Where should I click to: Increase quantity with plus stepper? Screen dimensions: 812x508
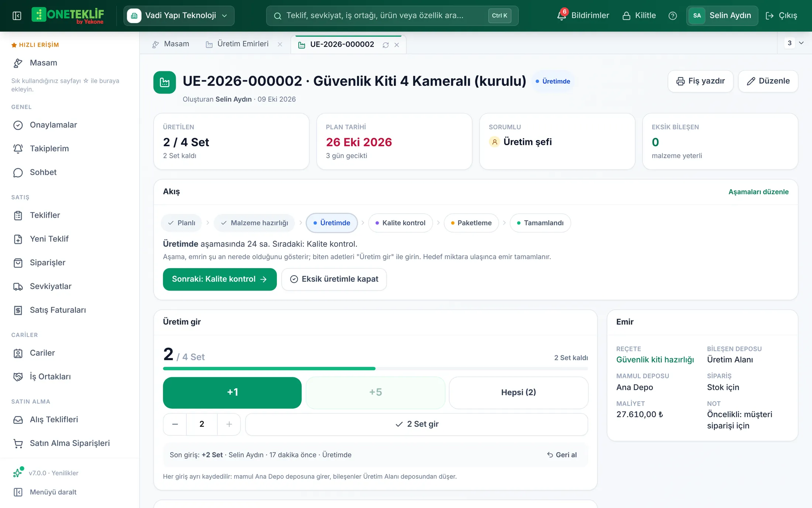tap(229, 424)
